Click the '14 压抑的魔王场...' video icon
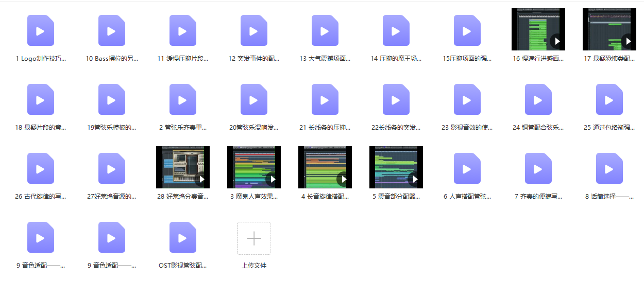The height and width of the screenshot is (297, 644). [x=396, y=30]
